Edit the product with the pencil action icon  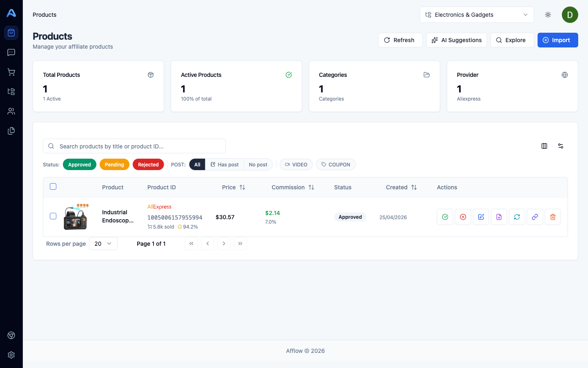(x=481, y=217)
